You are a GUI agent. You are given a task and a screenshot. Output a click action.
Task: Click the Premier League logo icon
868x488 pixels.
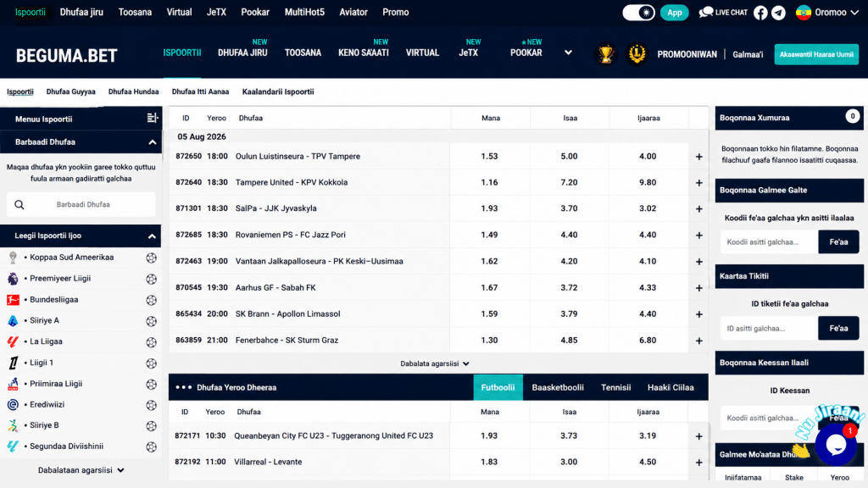[13, 278]
